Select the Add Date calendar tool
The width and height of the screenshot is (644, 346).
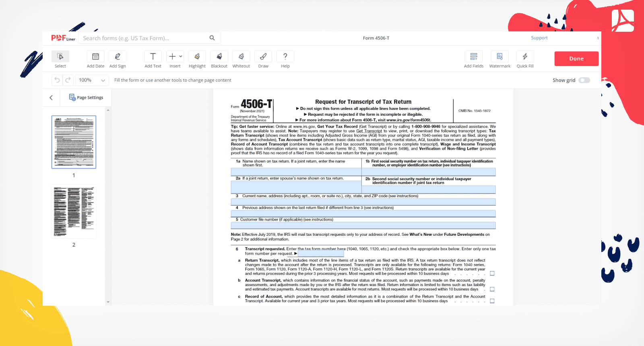tap(95, 57)
